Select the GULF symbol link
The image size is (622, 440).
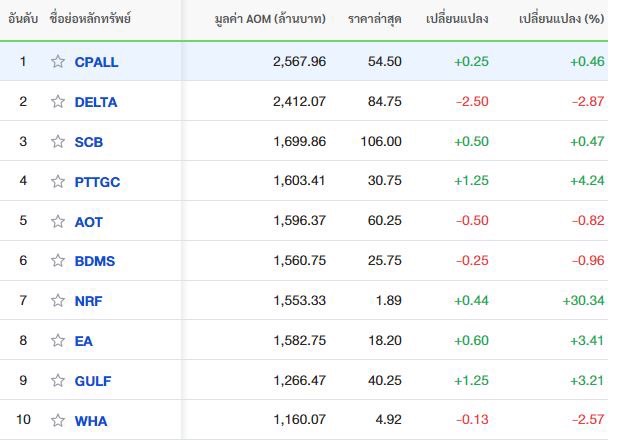pos(93,381)
